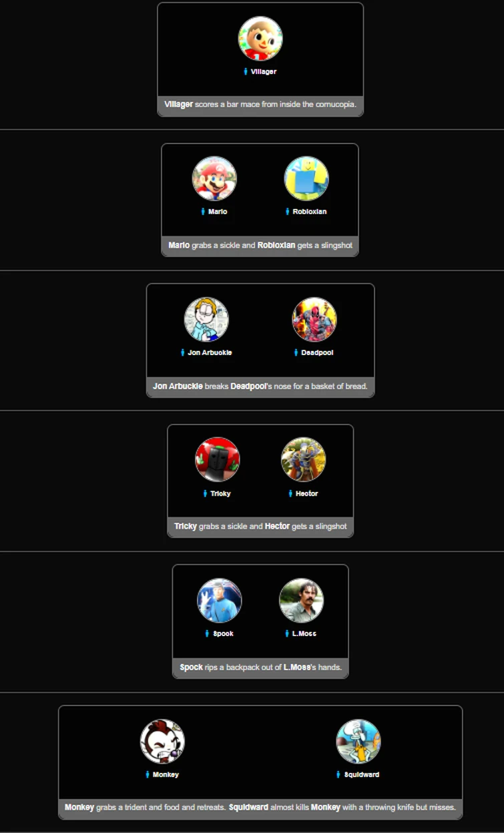Click the Villager bar mace event caption

(260, 105)
